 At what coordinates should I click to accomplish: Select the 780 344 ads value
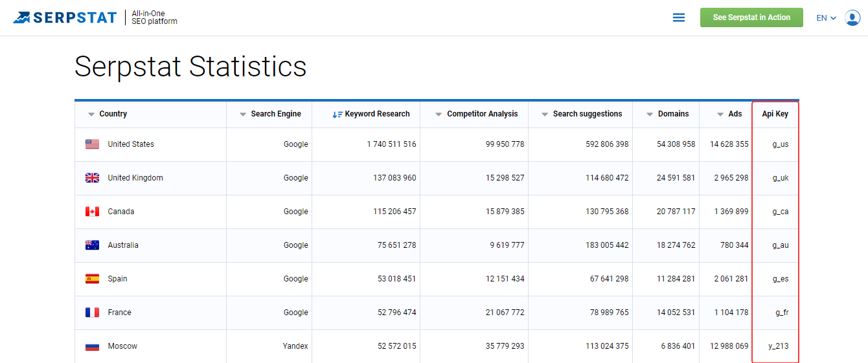tap(735, 245)
